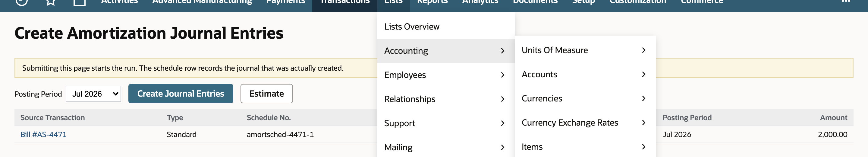
Task: Open the star shortcuts icon
Action: pos(51,2)
